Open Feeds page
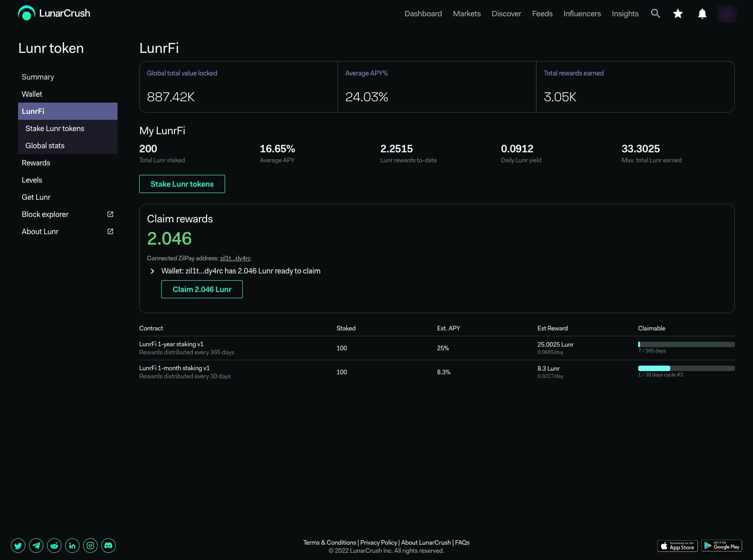 coord(542,14)
